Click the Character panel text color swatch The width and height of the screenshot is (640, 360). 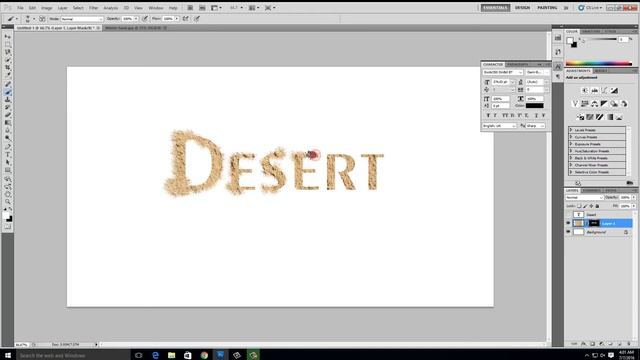534,106
